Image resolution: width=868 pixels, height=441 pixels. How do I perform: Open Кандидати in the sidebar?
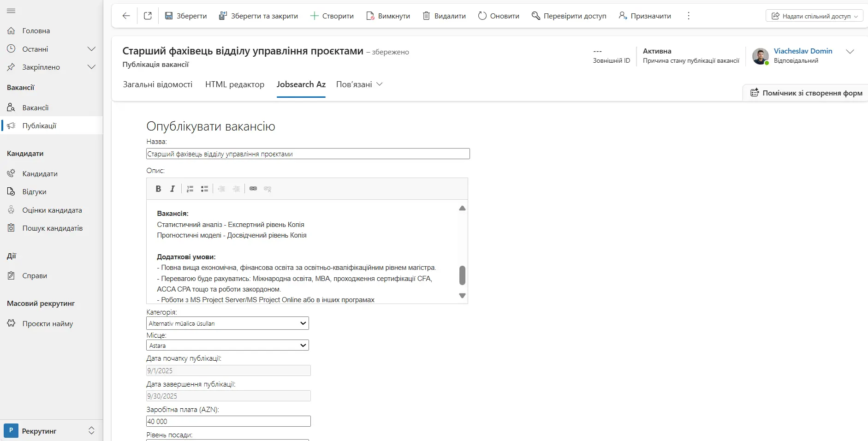40,173
